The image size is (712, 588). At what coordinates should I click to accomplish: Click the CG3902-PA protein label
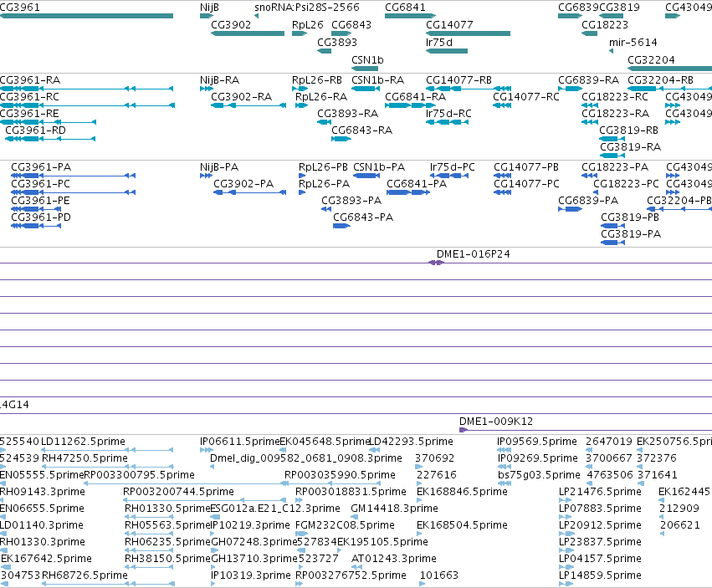point(243,184)
